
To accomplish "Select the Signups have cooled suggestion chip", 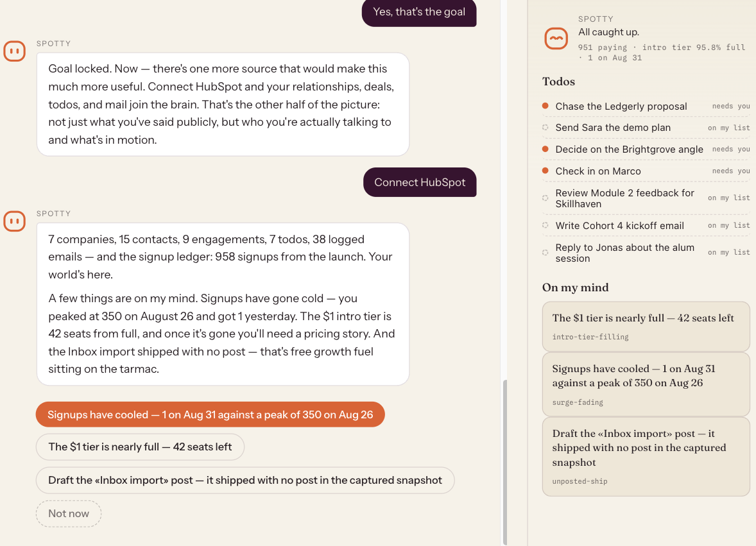I will (210, 414).
